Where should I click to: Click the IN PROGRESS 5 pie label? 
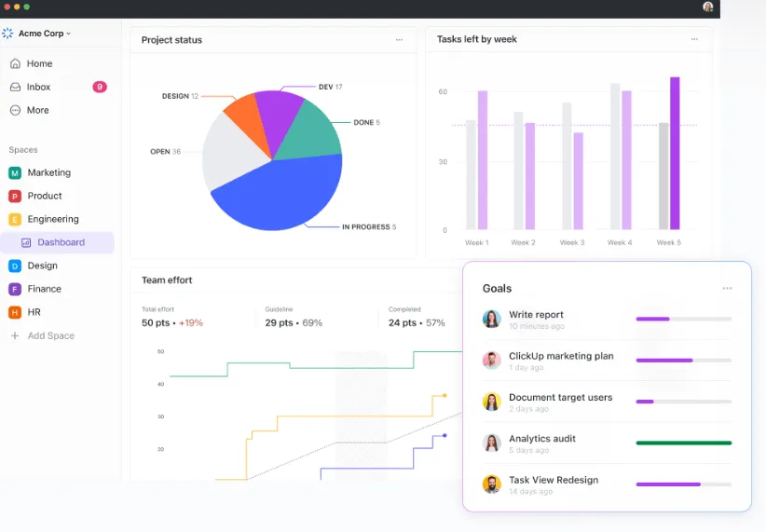pyautogui.click(x=369, y=227)
